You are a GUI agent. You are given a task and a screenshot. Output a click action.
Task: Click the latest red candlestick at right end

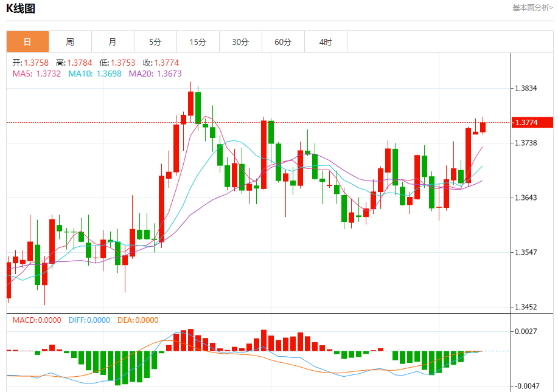click(x=483, y=127)
